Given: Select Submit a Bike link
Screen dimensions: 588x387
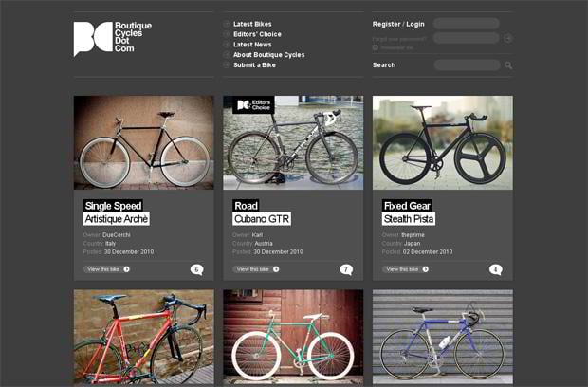Looking at the screenshot, I should point(254,64).
